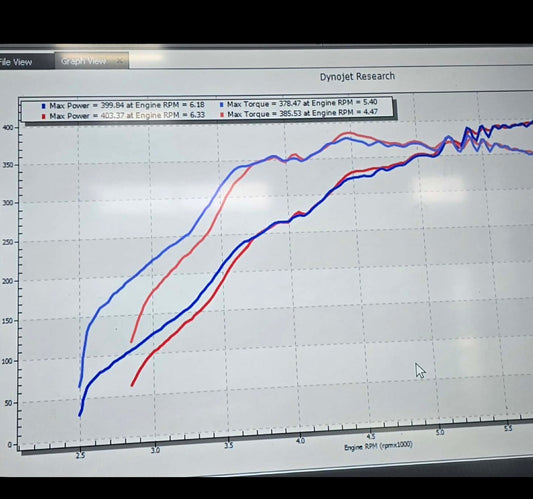Click the 150 value on the vertical axis
The width and height of the screenshot is (533, 499).
[7, 321]
